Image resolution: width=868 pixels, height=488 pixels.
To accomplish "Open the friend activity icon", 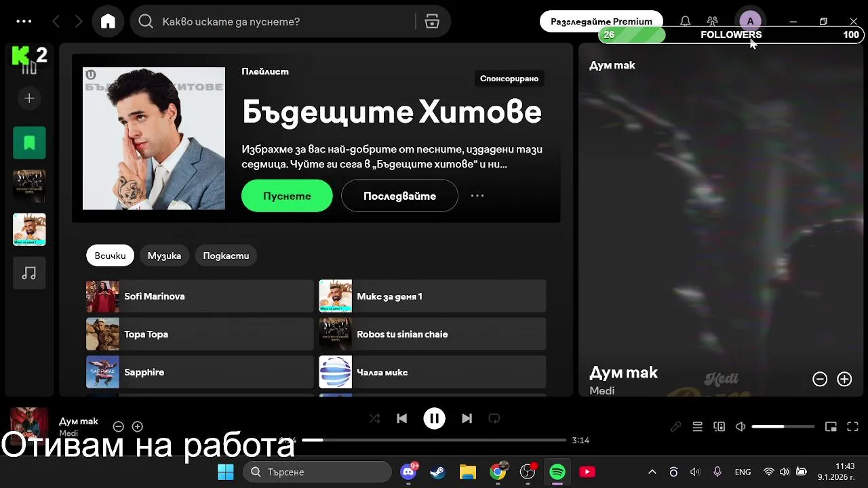I will pos(712,22).
